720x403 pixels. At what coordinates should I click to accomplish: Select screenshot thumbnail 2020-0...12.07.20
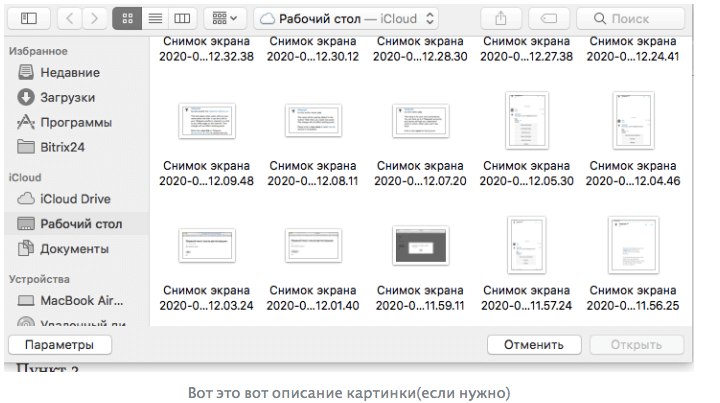(x=421, y=120)
